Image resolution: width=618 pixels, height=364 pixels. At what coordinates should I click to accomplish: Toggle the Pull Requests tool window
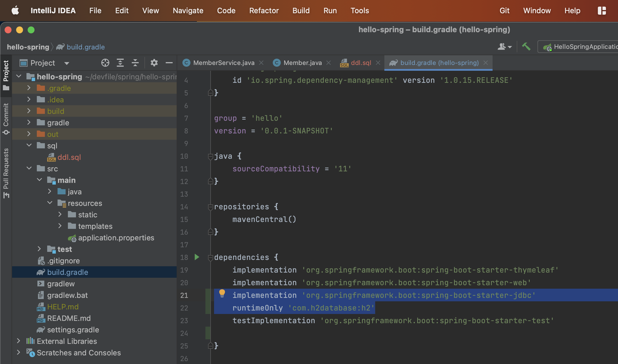coord(6,173)
